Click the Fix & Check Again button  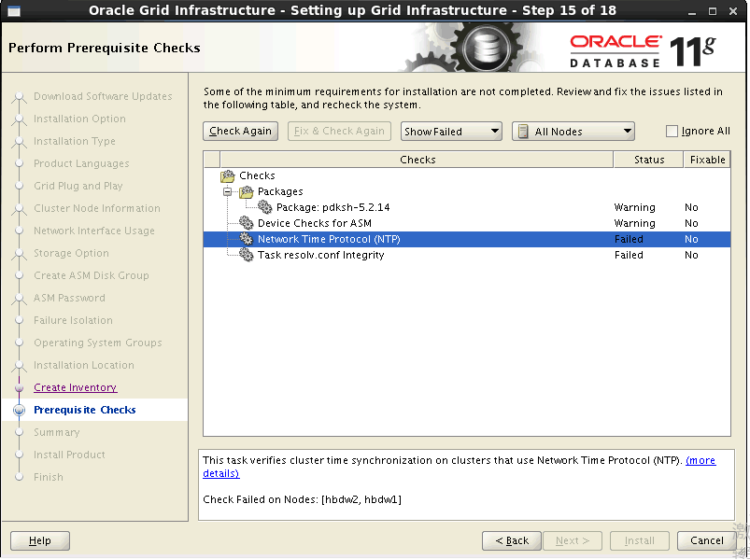pos(339,131)
